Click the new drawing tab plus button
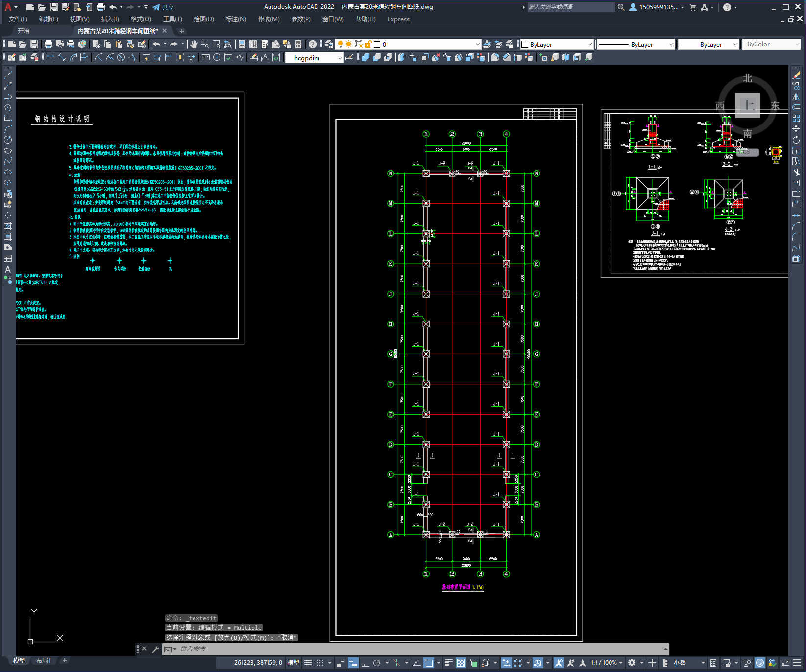806x672 pixels. [x=181, y=31]
